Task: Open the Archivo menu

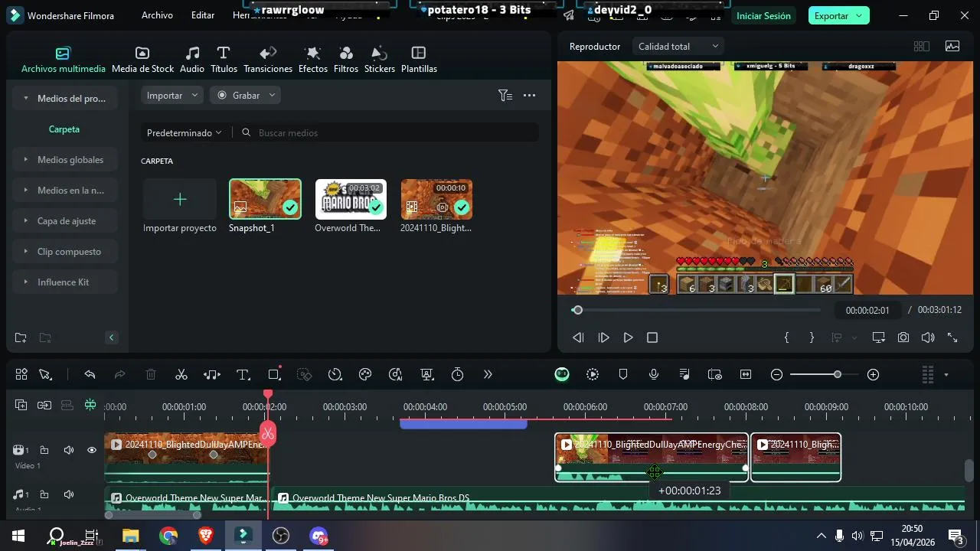Action: point(157,15)
